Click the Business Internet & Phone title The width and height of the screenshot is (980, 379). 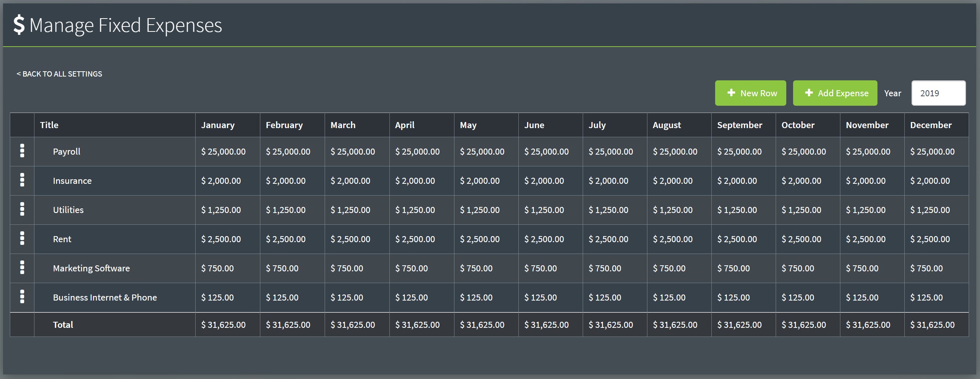click(x=104, y=298)
